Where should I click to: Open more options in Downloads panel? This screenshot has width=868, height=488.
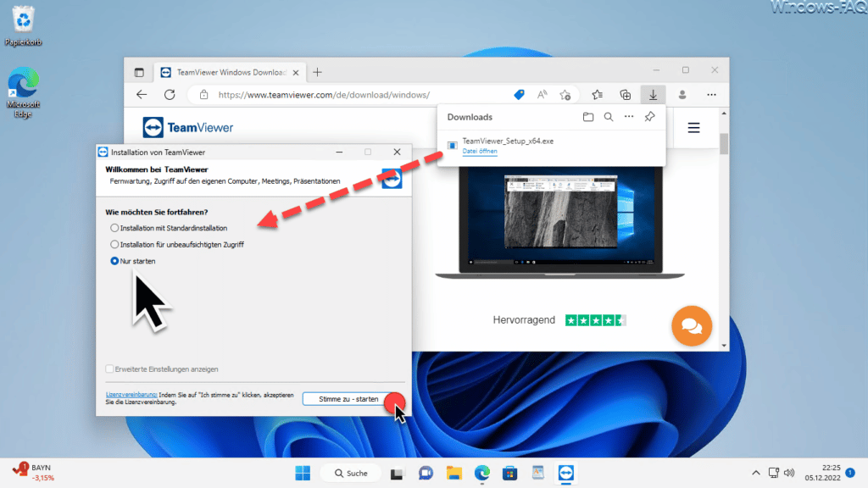point(629,117)
